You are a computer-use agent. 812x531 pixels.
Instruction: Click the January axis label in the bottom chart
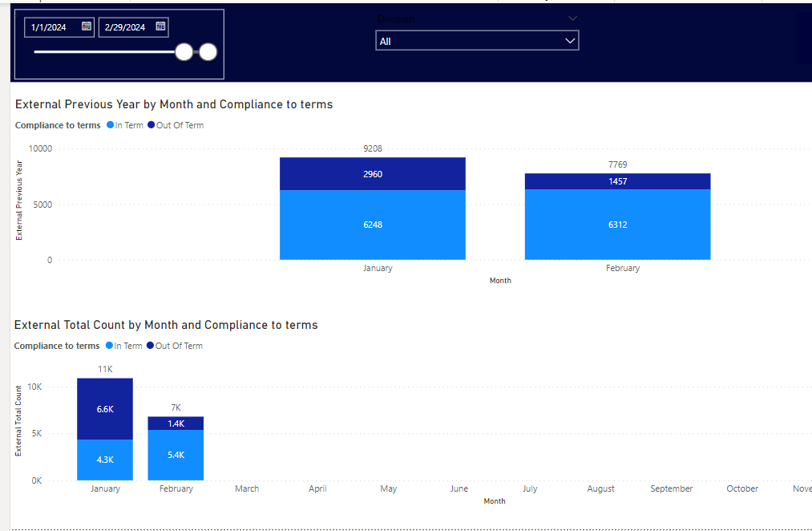pyautogui.click(x=105, y=488)
